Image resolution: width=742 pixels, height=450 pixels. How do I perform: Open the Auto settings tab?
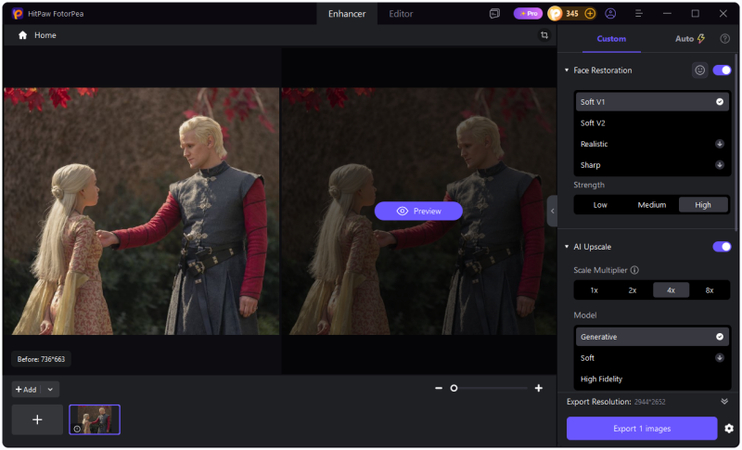point(689,39)
